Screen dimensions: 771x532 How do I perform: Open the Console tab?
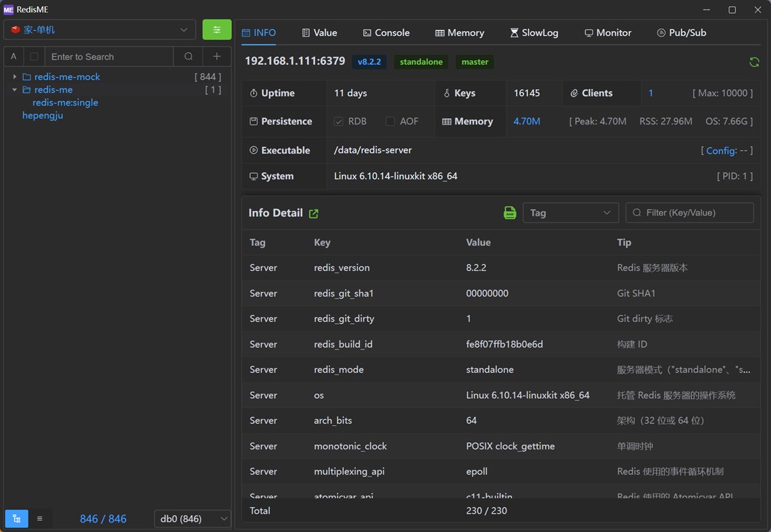coord(386,32)
